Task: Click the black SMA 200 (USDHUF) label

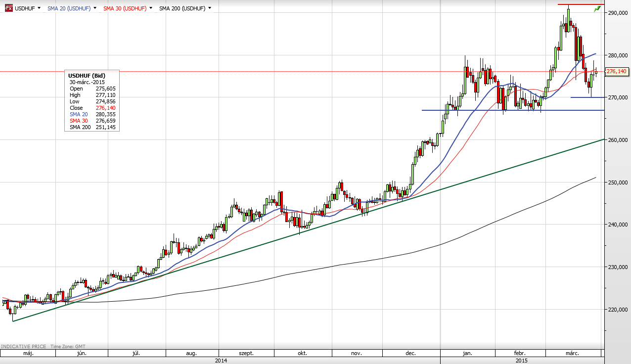Action: click(182, 8)
